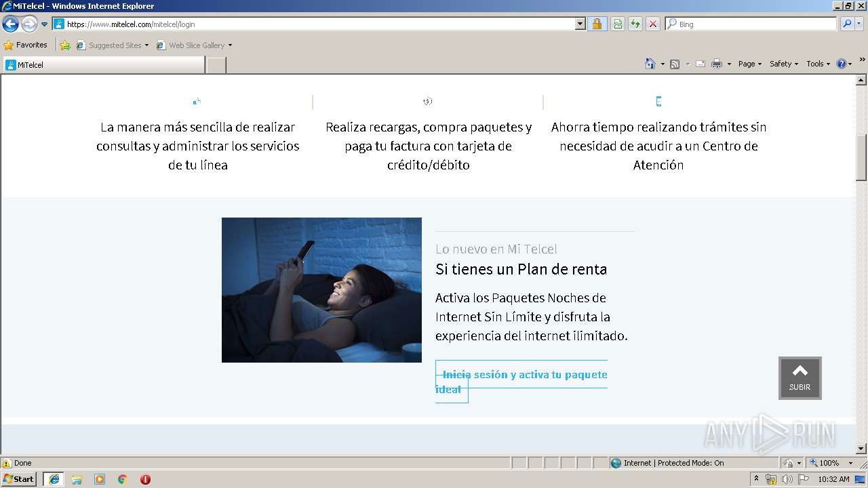Open the volume speaker tray icon

tap(787, 479)
